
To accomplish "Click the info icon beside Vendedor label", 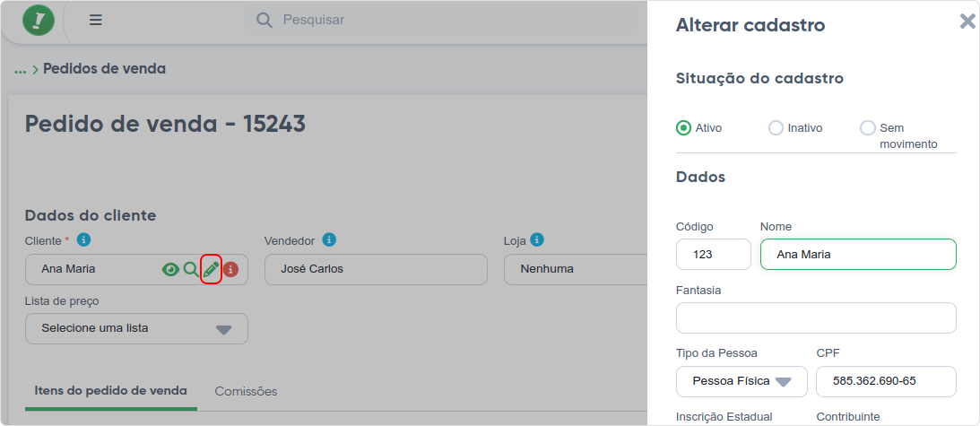I will pos(329,240).
